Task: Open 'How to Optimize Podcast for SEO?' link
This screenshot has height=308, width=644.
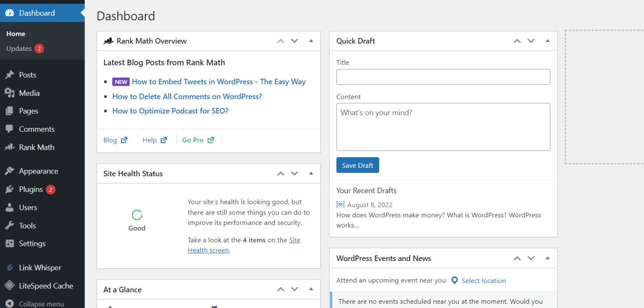Action: pos(170,111)
